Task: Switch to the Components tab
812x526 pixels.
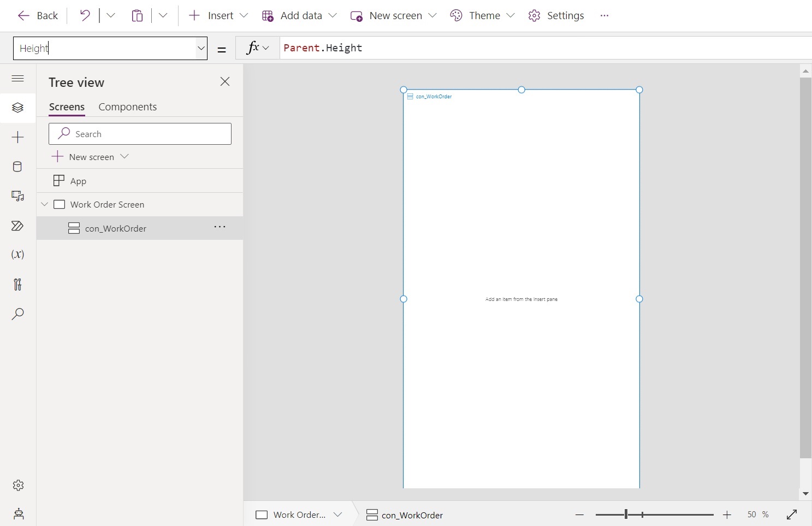Action: tap(127, 107)
